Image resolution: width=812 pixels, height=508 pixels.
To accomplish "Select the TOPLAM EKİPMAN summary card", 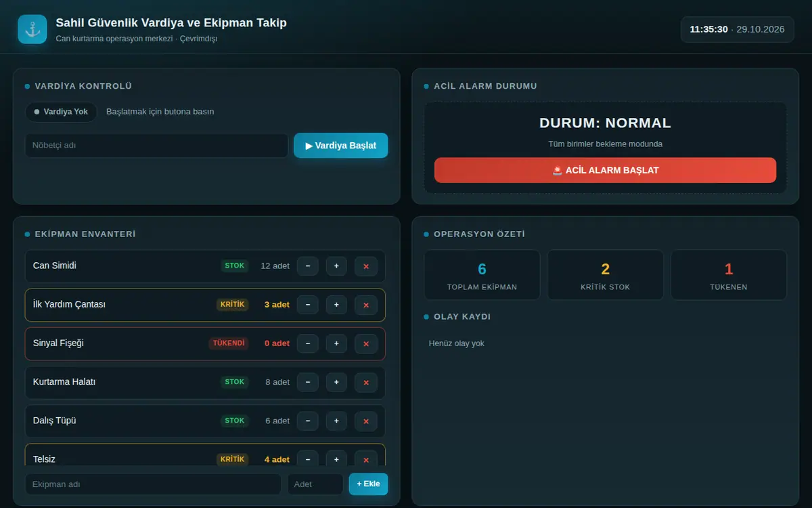I will [482, 275].
